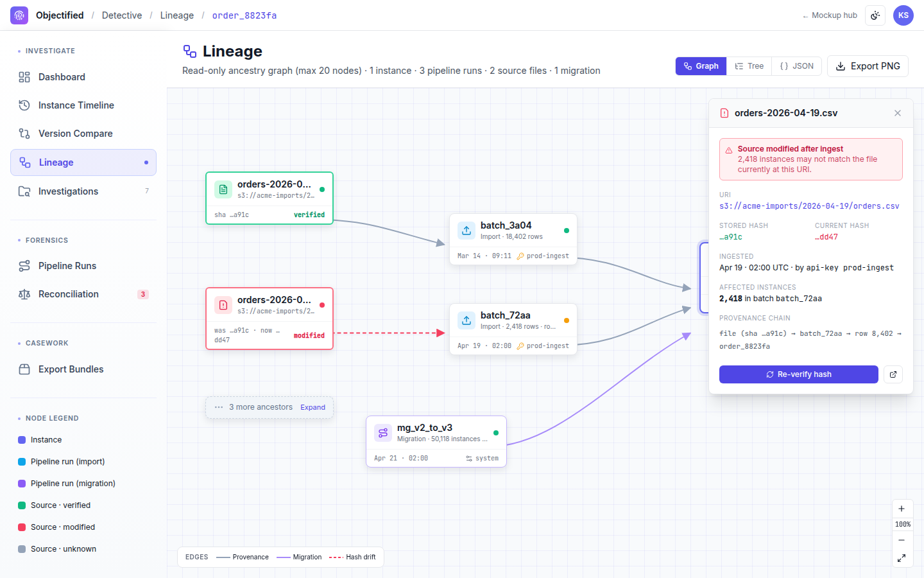This screenshot has width=924, height=578.
Task: Click the Pipeline Runs icon
Action: pos(24,266)
